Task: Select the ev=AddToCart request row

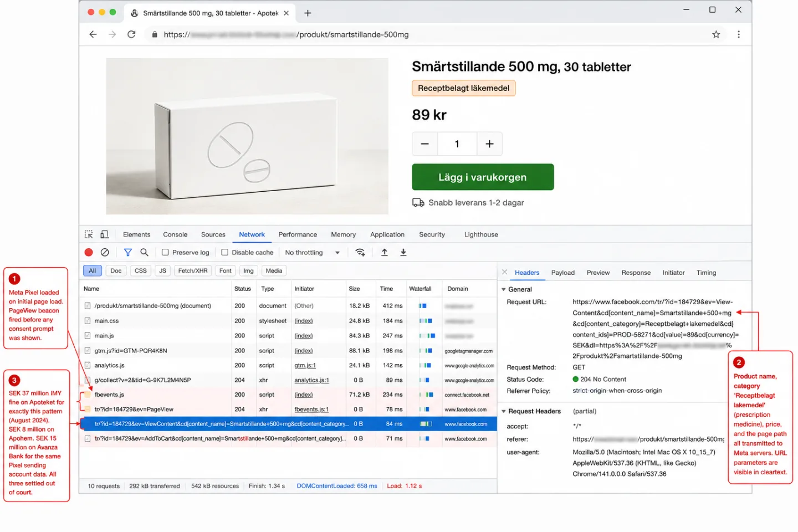Action: [288, 438]
